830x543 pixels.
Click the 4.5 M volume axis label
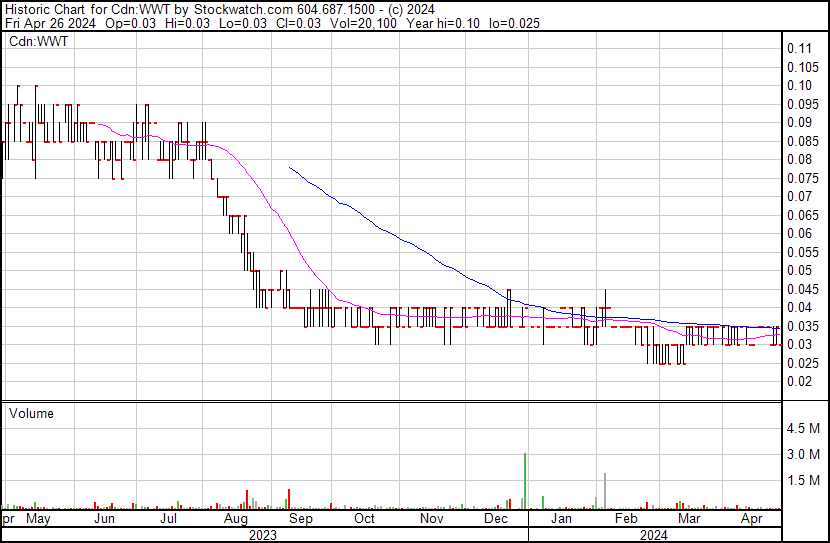(x=803, y=428)
